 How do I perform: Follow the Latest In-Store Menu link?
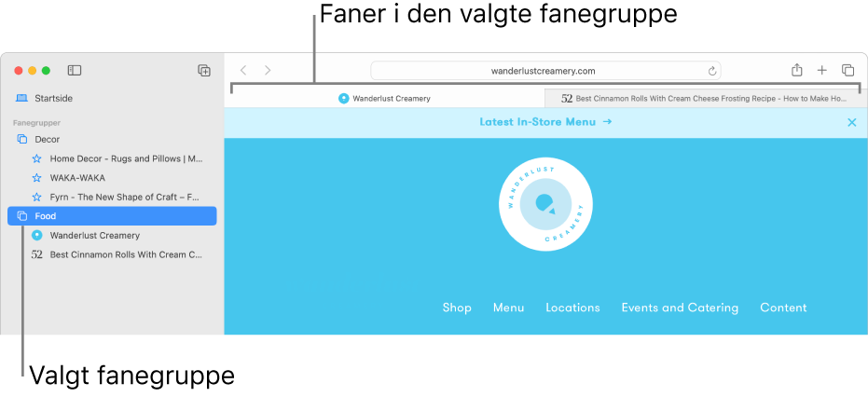pos(545,122)
